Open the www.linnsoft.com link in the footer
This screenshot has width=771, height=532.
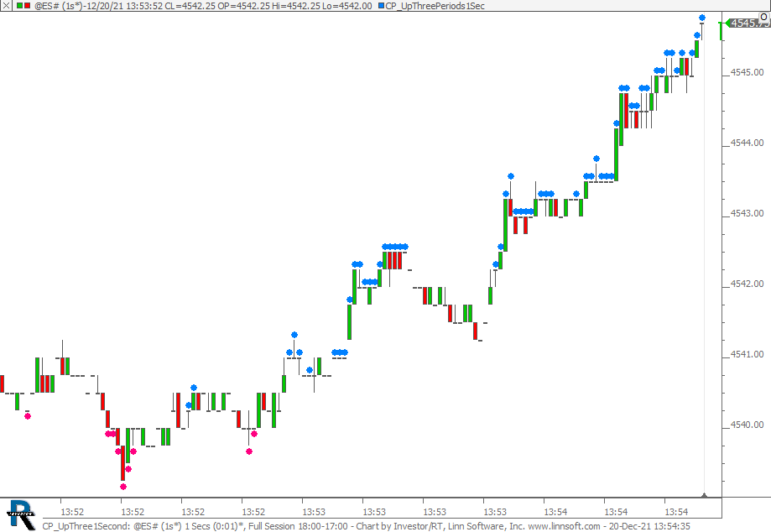(x=564, y=526)
